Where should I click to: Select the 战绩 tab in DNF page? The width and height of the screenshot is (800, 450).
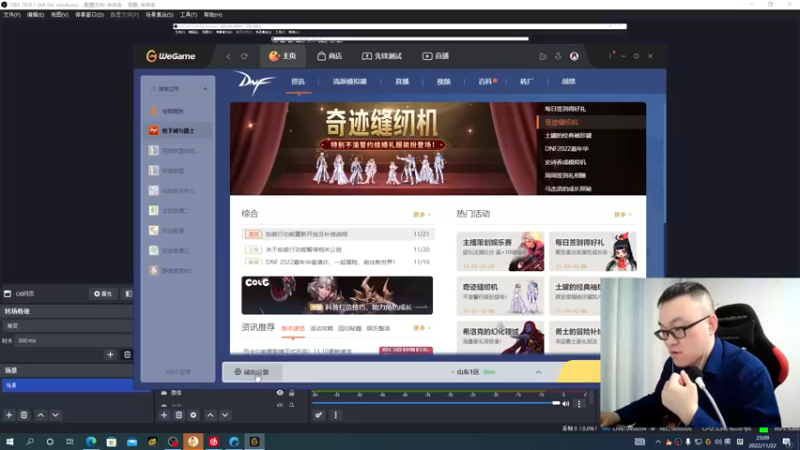tap(568, 82)
